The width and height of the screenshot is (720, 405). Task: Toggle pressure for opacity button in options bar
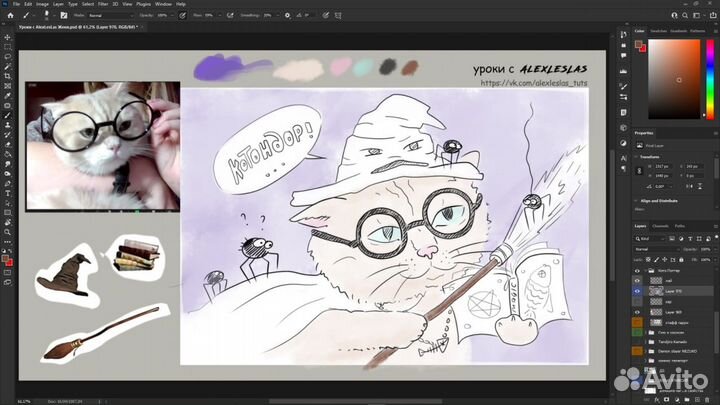(182, 15)
